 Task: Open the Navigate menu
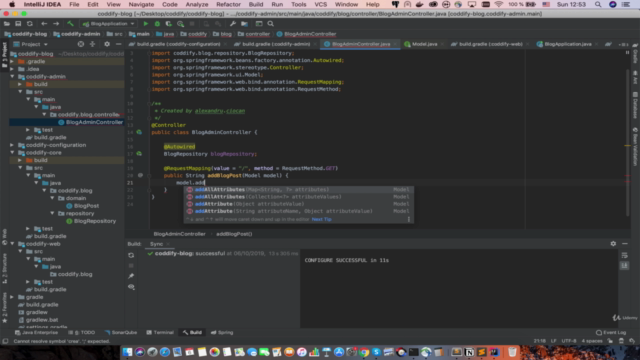tap(141, 4)
